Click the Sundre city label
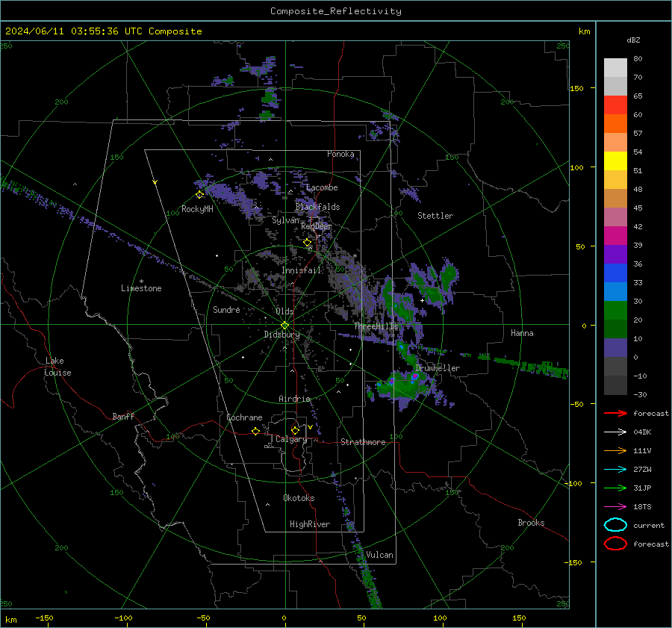Screen dimensions: 672x628 tap(226, 309)
